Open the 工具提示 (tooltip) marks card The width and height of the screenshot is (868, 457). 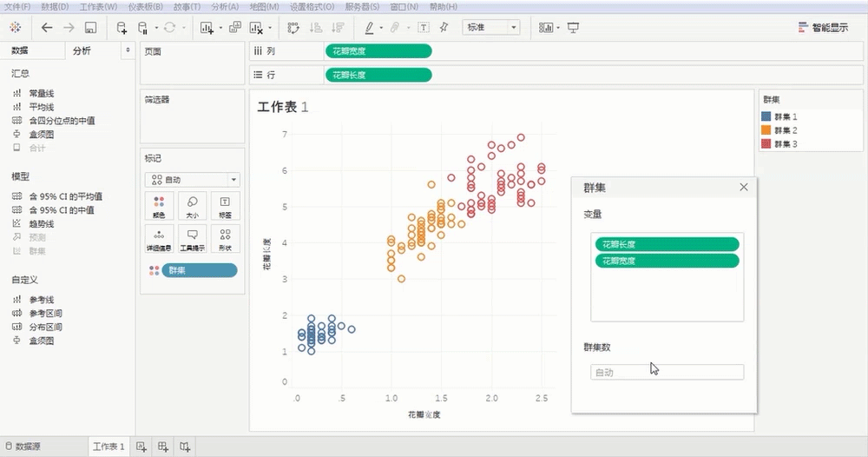click(192, 239)
